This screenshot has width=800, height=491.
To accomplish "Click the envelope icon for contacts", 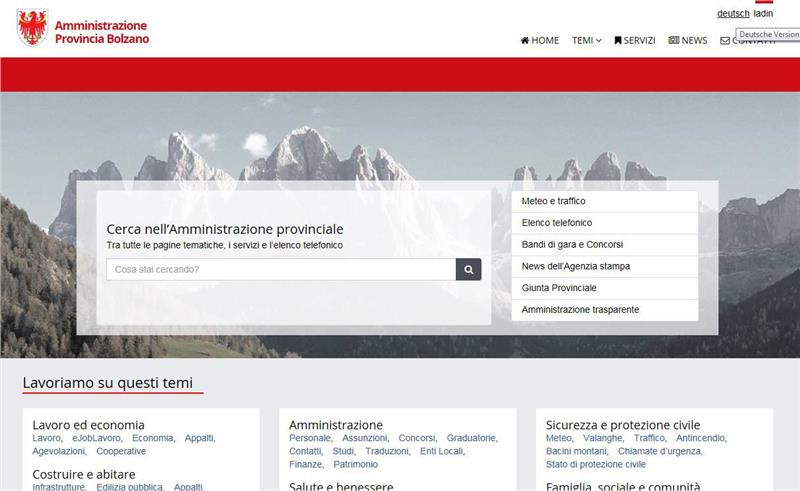I will [725, 41].
